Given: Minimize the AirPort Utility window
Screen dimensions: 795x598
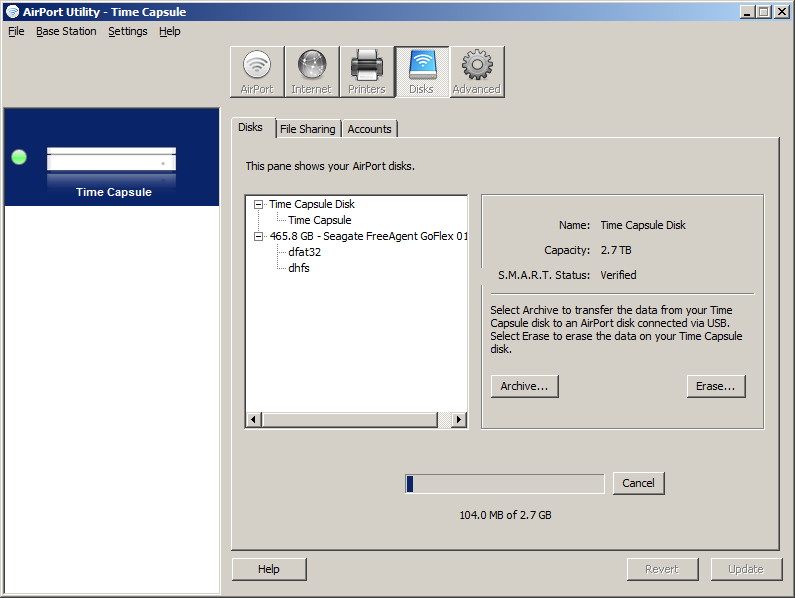Looking at the screenshot, I should coord(747,12).
